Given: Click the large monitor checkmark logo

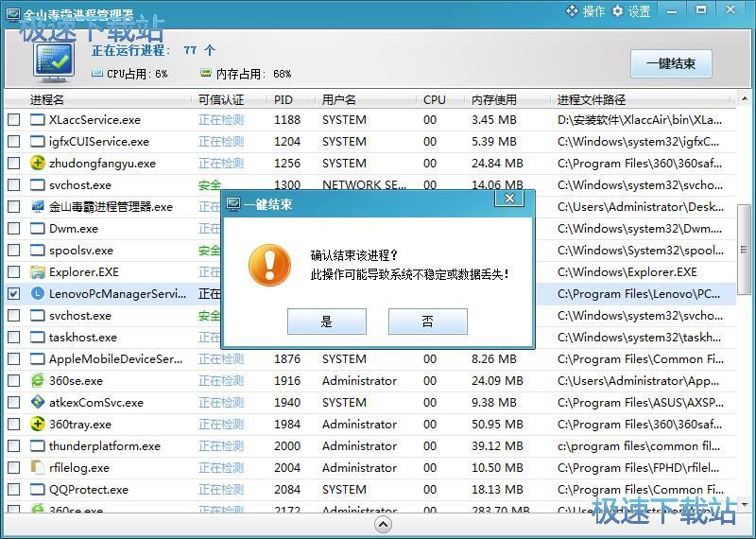Looking at the screenshot, I should [x=54, y=62].
